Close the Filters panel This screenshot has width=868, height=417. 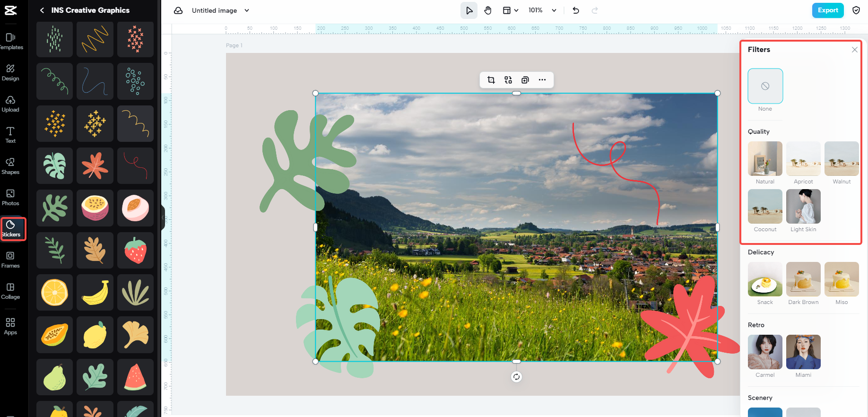click(854, 50)
